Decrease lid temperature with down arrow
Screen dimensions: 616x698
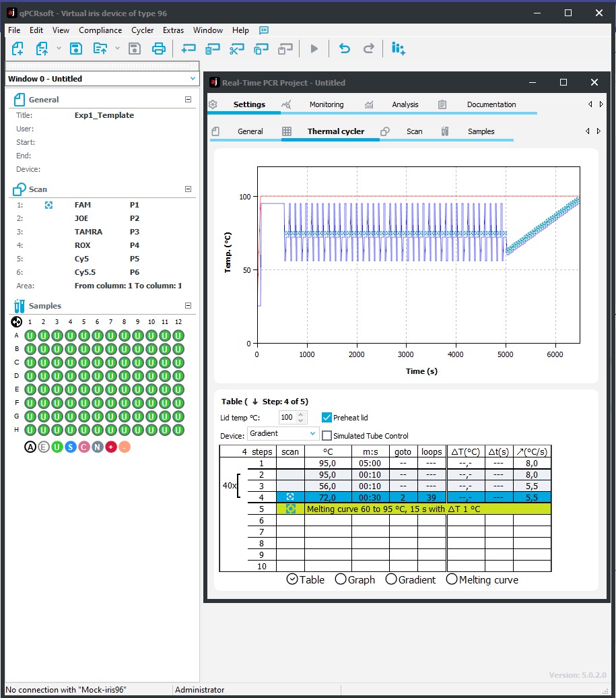pyautogui.click(x=301, y=420)
